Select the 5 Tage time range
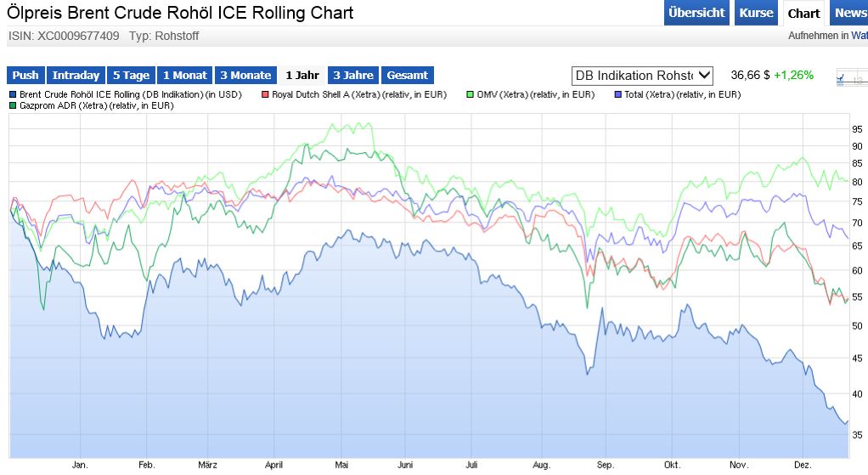This screenshot has height=475, width=868. [x=131, y=75]
